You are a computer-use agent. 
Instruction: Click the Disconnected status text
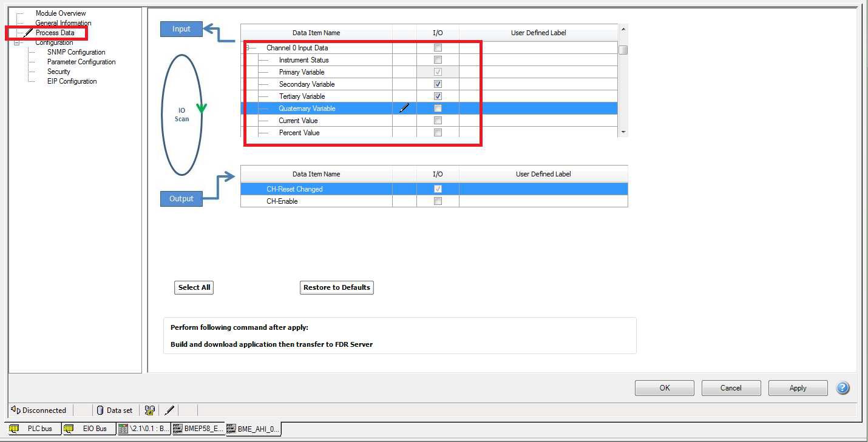point(44,410)
